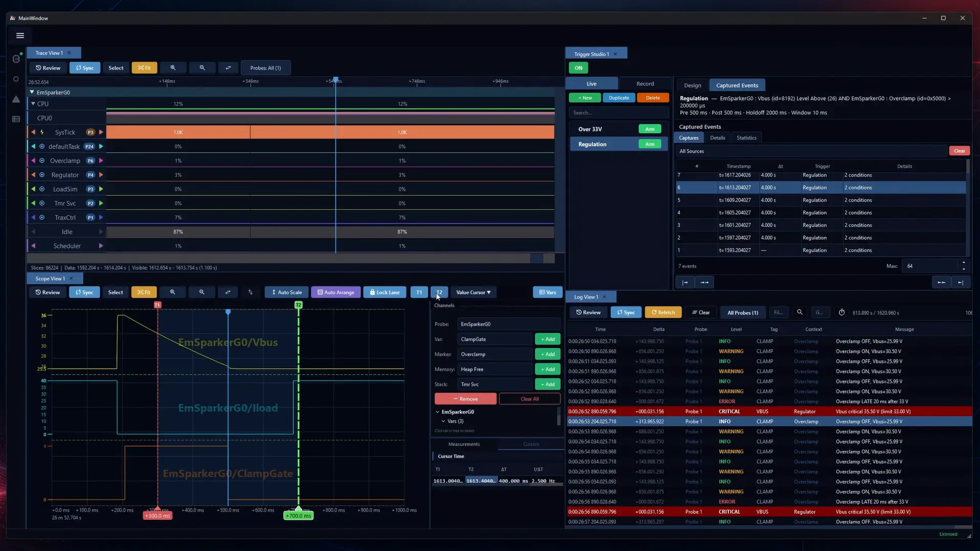
Task: Arm the Regulation trigger
Action: (x=650, y=144)
